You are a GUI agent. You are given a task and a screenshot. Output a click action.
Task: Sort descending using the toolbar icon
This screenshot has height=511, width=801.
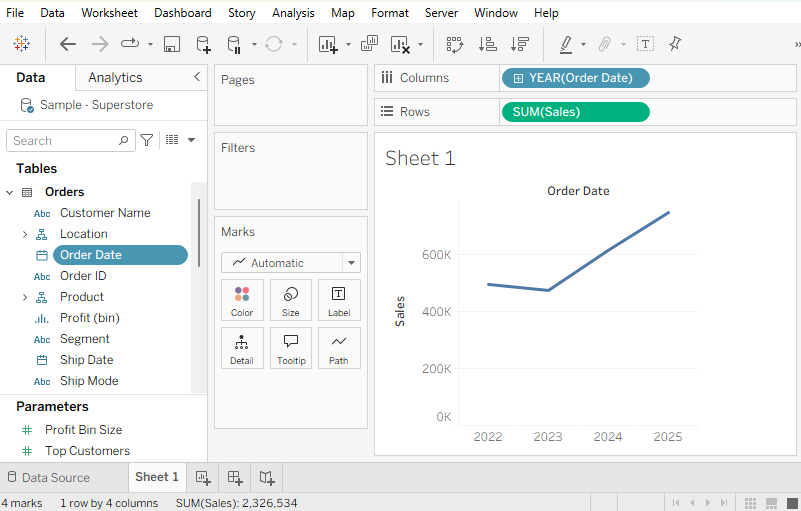[x=519, y=44]
